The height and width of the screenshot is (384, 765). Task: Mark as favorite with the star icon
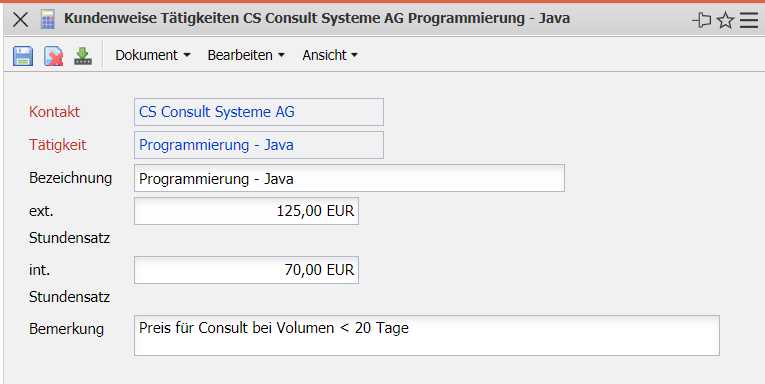[x=725, y=20]
